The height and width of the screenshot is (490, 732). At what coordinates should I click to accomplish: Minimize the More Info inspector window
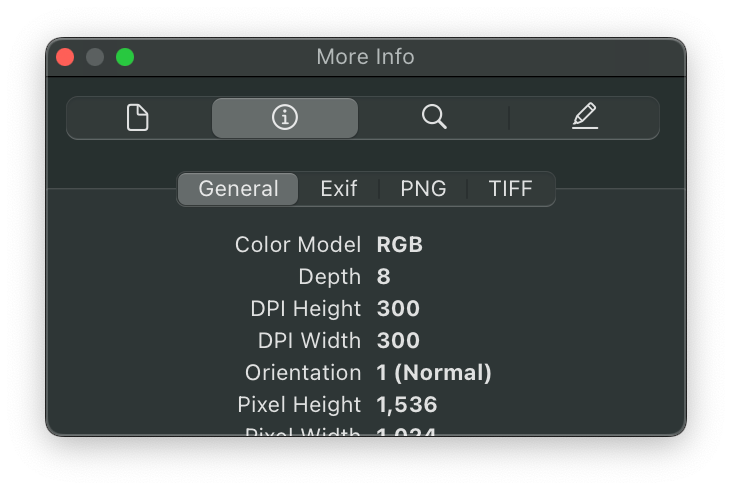[x=95, y=57]
